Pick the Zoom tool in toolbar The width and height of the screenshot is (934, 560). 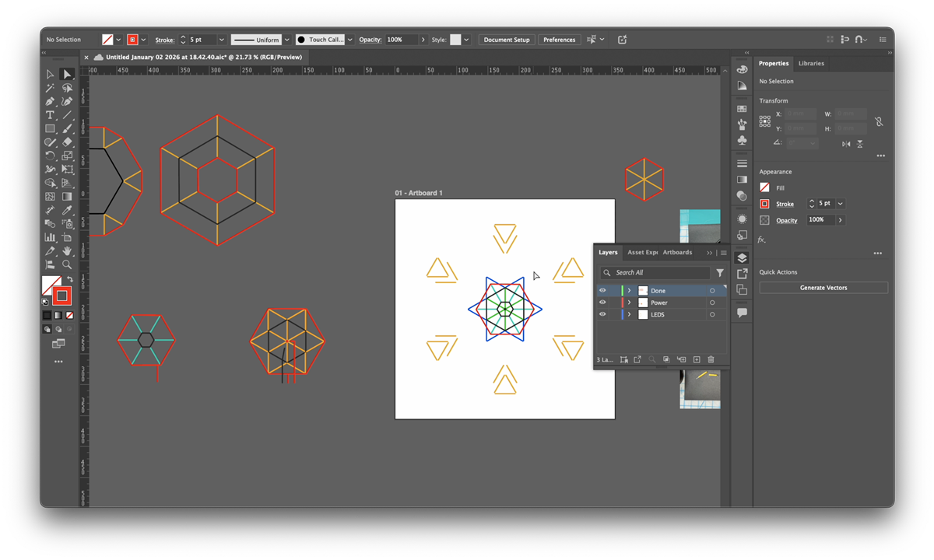[67, 264]
